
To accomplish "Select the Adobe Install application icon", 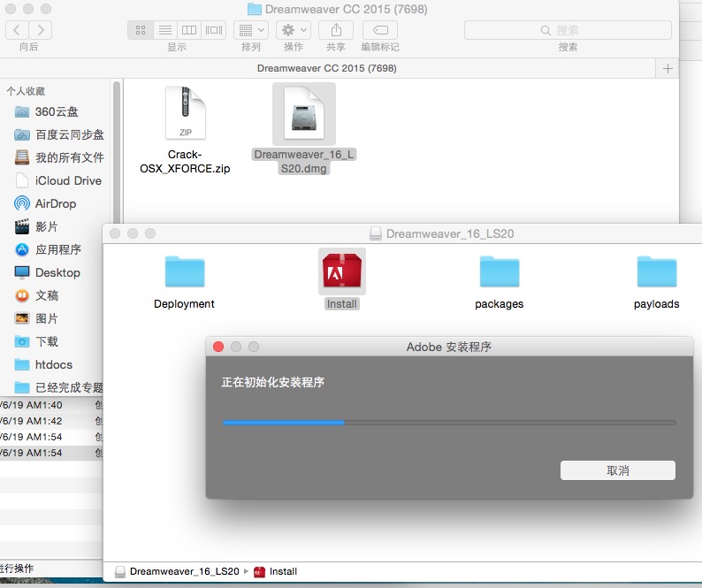I will [x=342, y=271].
